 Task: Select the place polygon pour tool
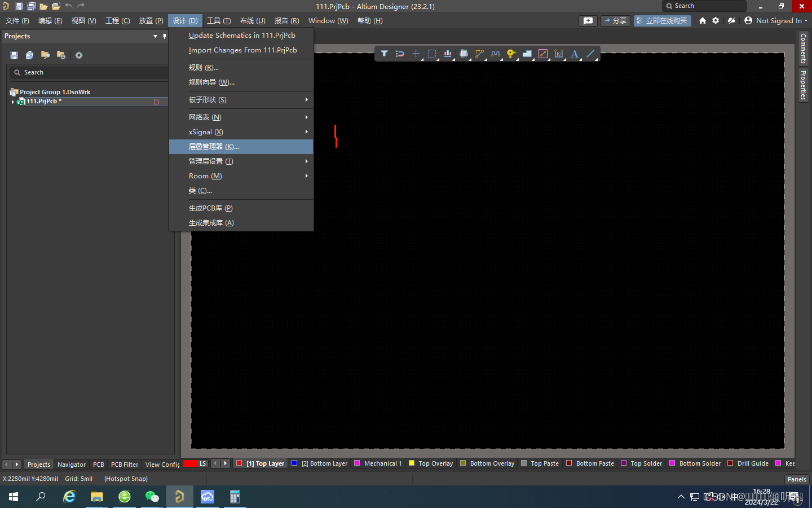(527, 54)
